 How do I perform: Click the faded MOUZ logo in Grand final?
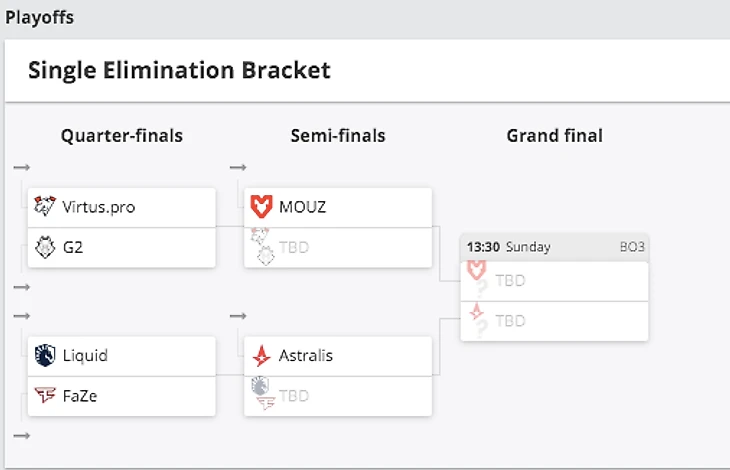tap(478, 271)
